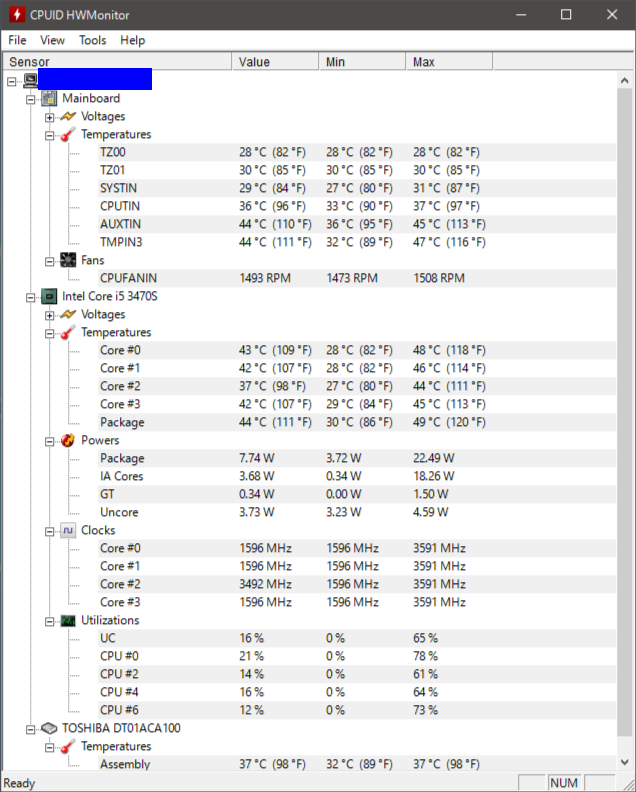Open the View menu
This screenshot has width=636, height=792.
[53, 40]
